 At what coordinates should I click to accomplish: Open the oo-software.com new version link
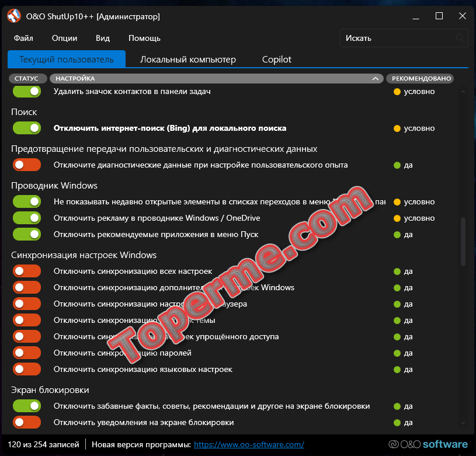tap(249, 444)
